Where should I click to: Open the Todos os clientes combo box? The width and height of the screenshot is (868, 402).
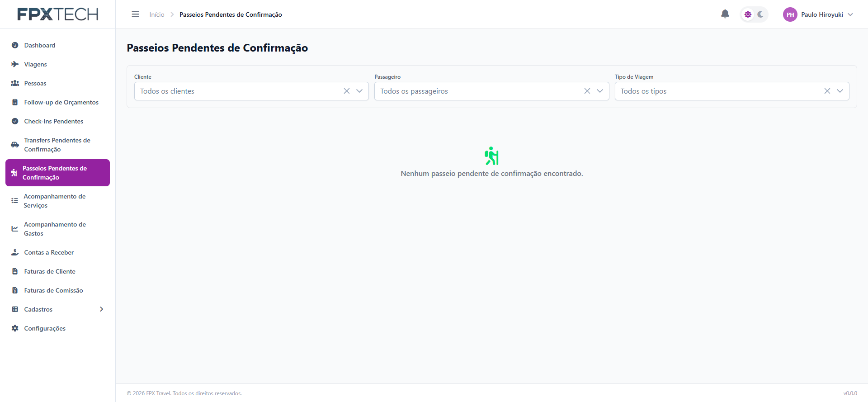pos(251,91)
